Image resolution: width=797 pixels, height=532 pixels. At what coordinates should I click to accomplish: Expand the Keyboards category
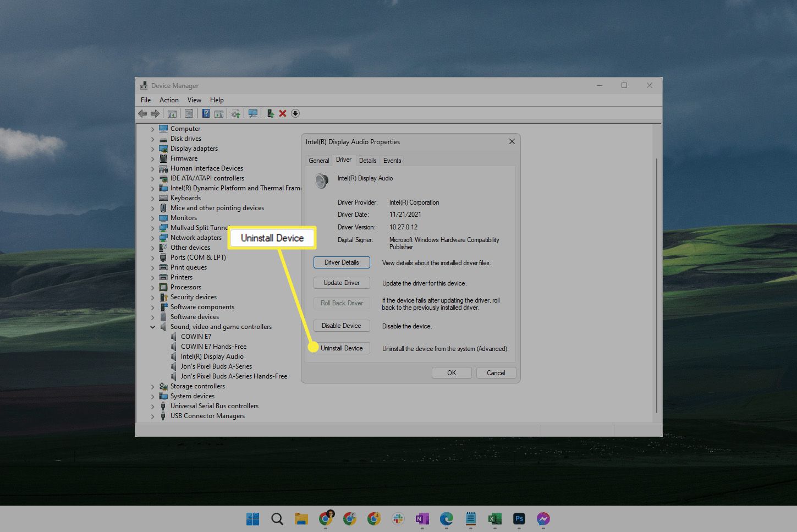coord(153,199)
